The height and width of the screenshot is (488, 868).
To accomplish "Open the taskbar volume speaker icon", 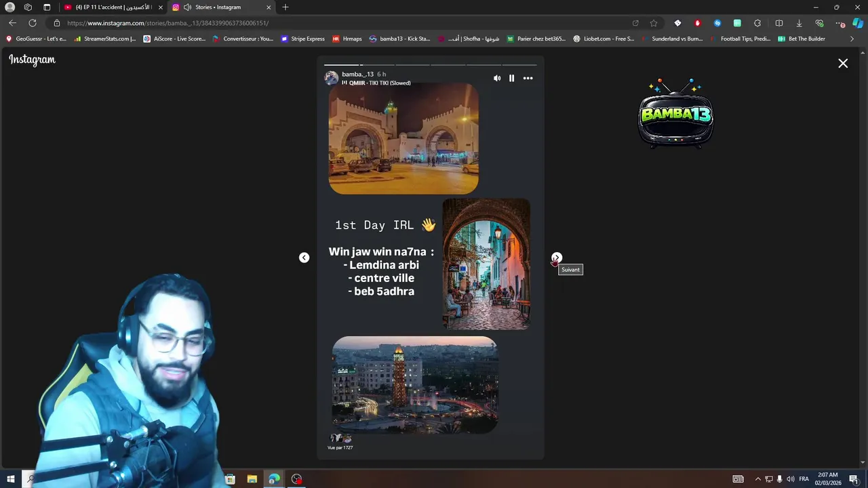I will [x=791, y=479].
